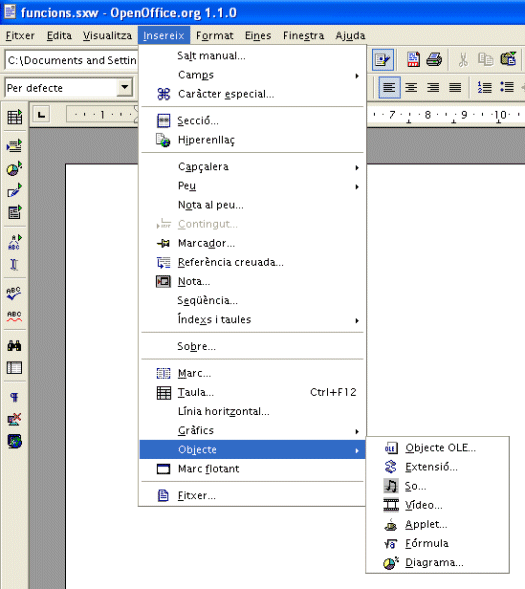
Task: Click the Copy icon in toolbar
Action: [485, 59]
